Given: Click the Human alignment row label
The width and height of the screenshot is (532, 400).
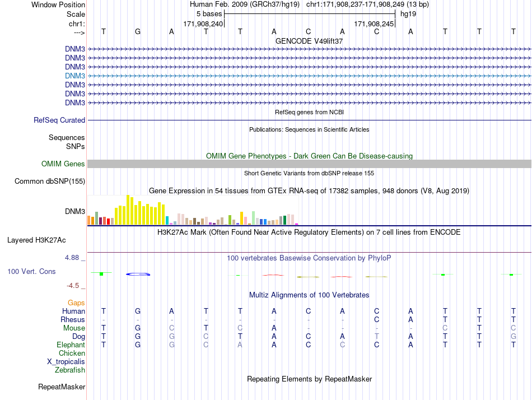Looking at the screenshot, I should [73, 311].
